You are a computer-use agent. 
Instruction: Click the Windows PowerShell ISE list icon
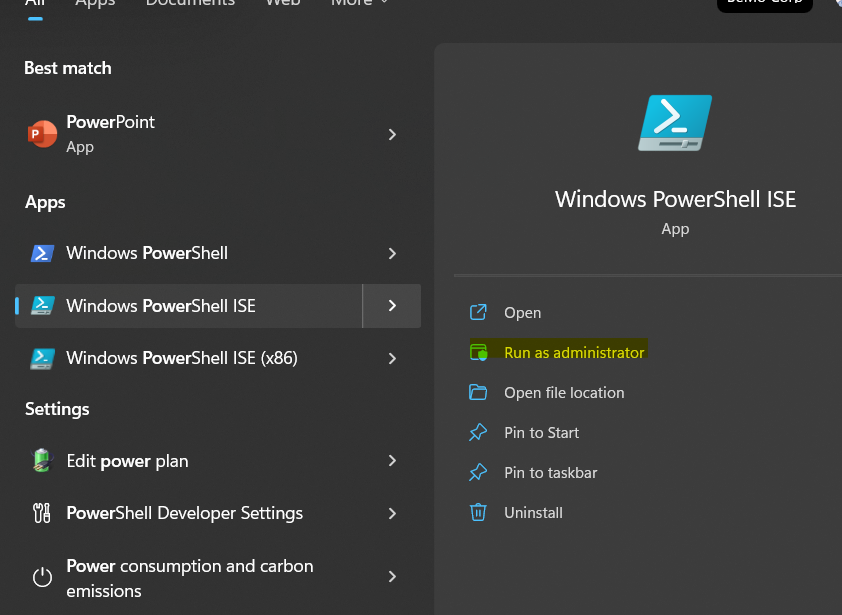[42, 306]
